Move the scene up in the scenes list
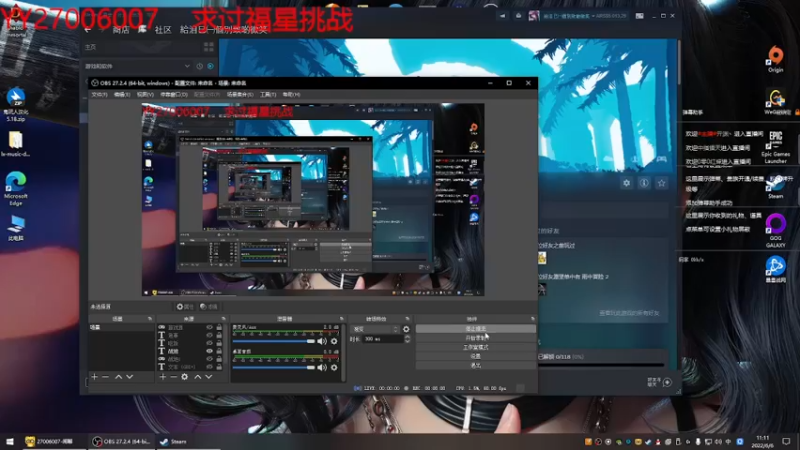The width and height of the screenshot is (800, 450). tap(118, 377)
